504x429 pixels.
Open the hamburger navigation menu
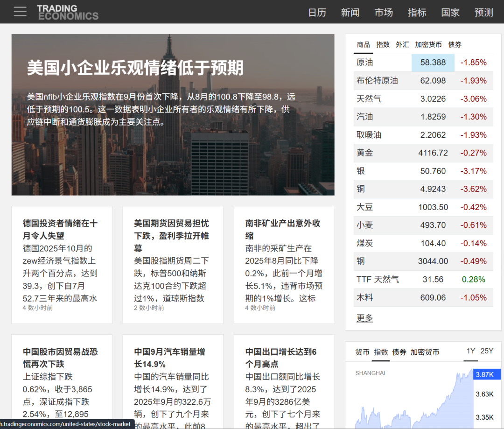(x=20, y=12)
